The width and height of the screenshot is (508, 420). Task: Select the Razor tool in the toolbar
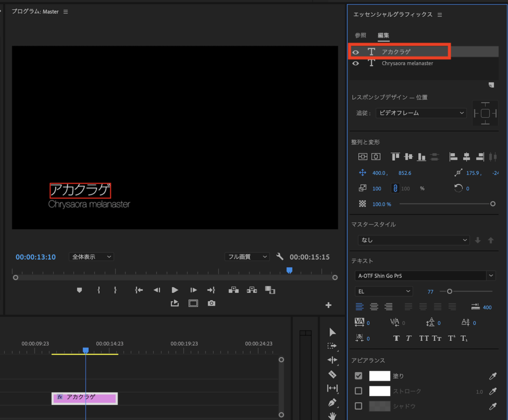[x=332, y=374]
